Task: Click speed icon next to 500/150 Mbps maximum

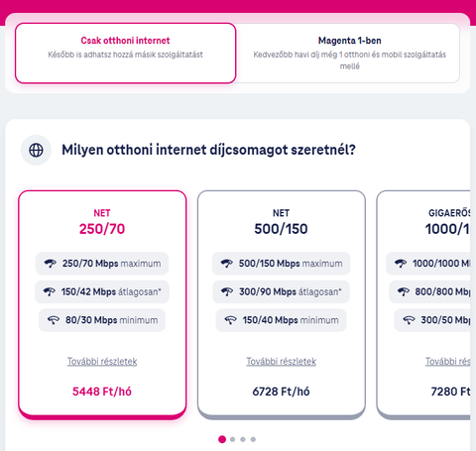Action: 227,264
